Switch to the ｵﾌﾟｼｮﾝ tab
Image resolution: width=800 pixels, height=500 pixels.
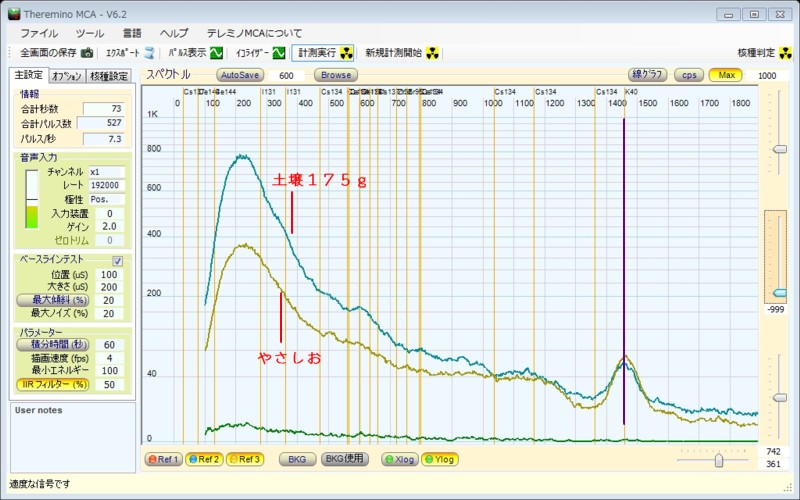(x=67, y=76)
